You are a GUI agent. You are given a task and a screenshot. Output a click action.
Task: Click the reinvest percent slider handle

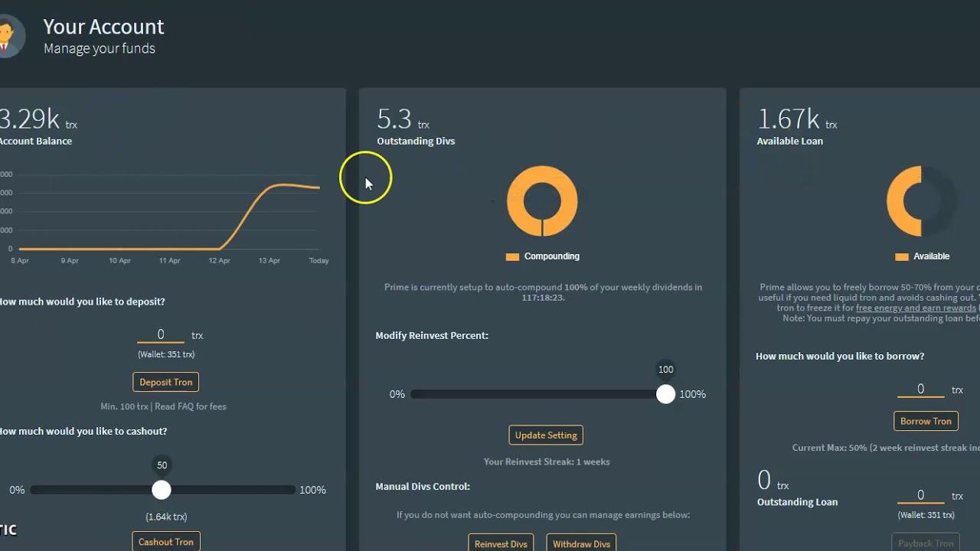(665, 394)
